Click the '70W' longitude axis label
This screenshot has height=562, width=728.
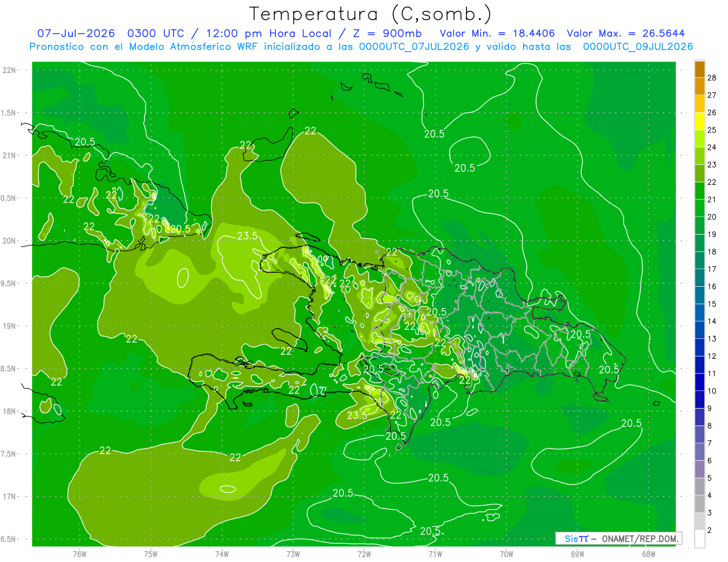coord(507,554)
